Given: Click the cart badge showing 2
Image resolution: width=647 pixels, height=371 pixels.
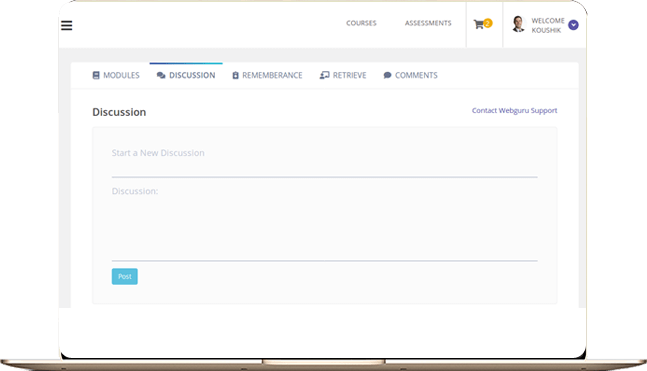Looking at the screenshot, I should 488,23.
